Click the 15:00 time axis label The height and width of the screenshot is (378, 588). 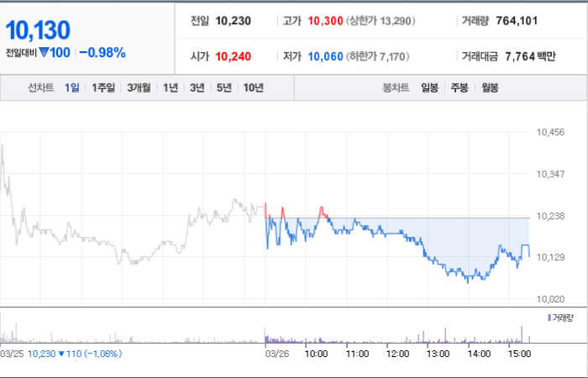coord(519,354)
